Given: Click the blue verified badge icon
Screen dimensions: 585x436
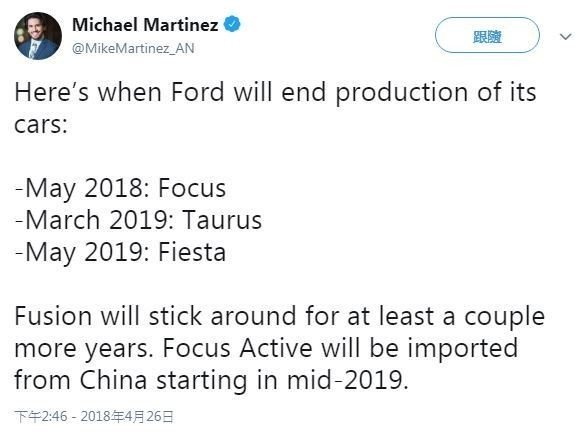Looking at the screenshot, I should (x=232, y=24).
